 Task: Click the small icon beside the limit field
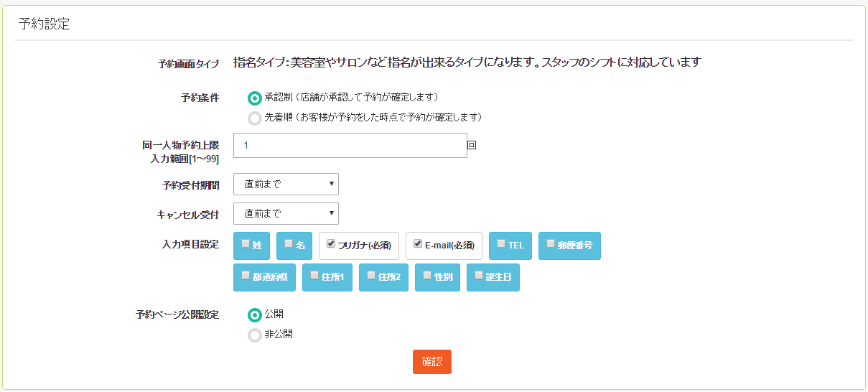click(472, 145)
